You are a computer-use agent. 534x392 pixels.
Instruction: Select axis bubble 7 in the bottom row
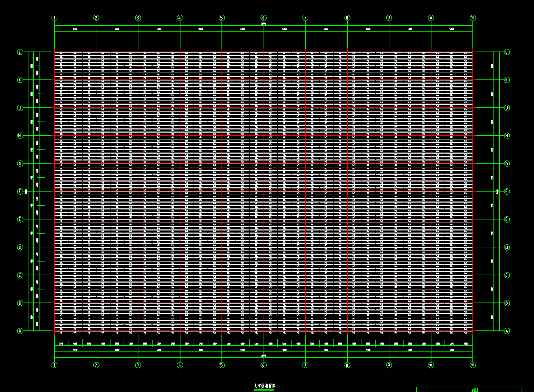[306, 365]
